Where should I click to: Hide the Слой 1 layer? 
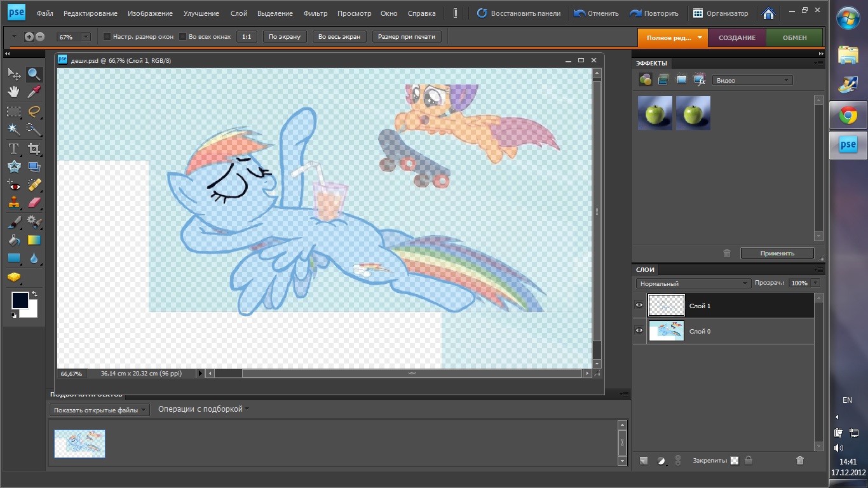coord(639,306)
